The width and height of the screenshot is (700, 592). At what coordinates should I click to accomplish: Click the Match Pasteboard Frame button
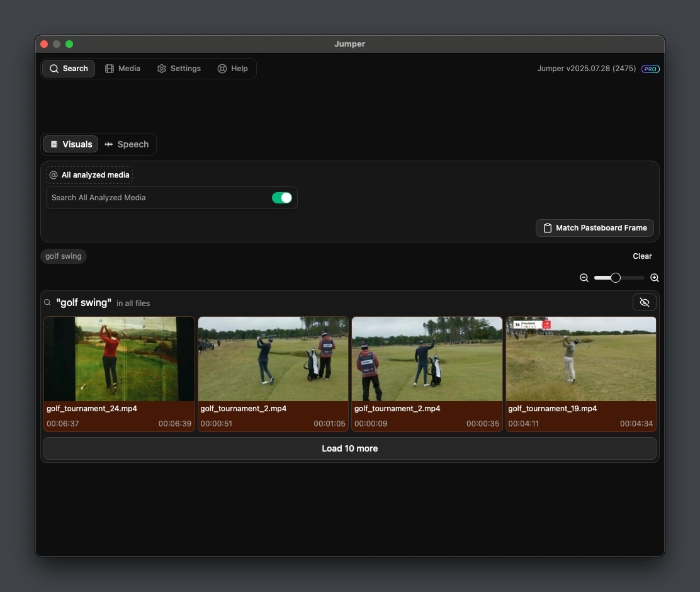coord(594,228)
